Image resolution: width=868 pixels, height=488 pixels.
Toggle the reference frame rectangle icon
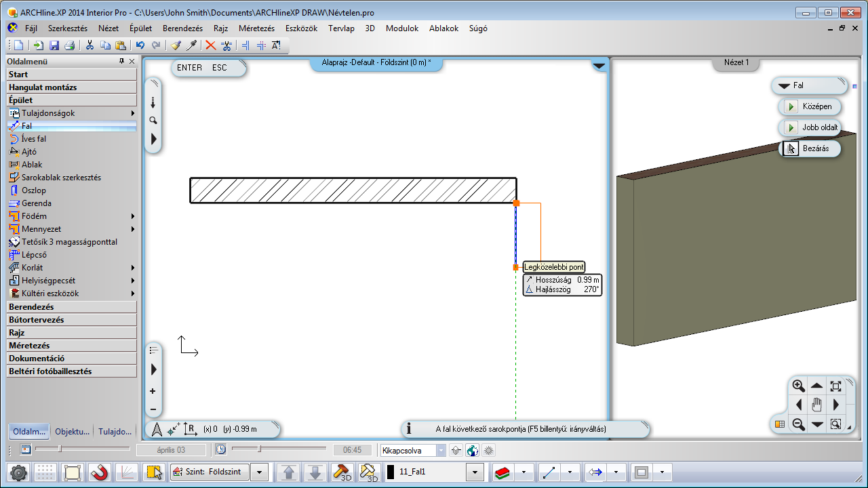pyautogui.click(x=73, y=472)
